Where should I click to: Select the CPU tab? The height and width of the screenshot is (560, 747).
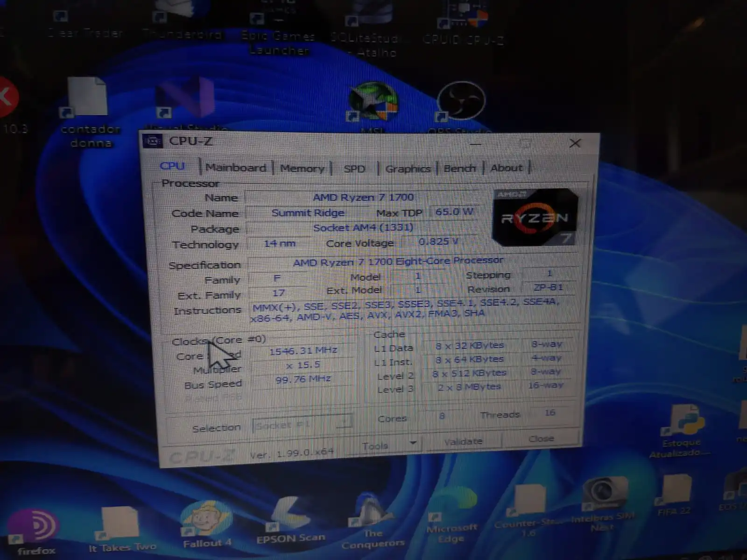(172, 166)
